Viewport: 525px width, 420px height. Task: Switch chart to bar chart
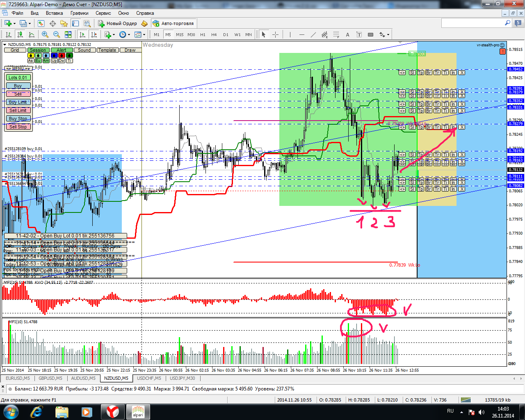click(8, 34)
